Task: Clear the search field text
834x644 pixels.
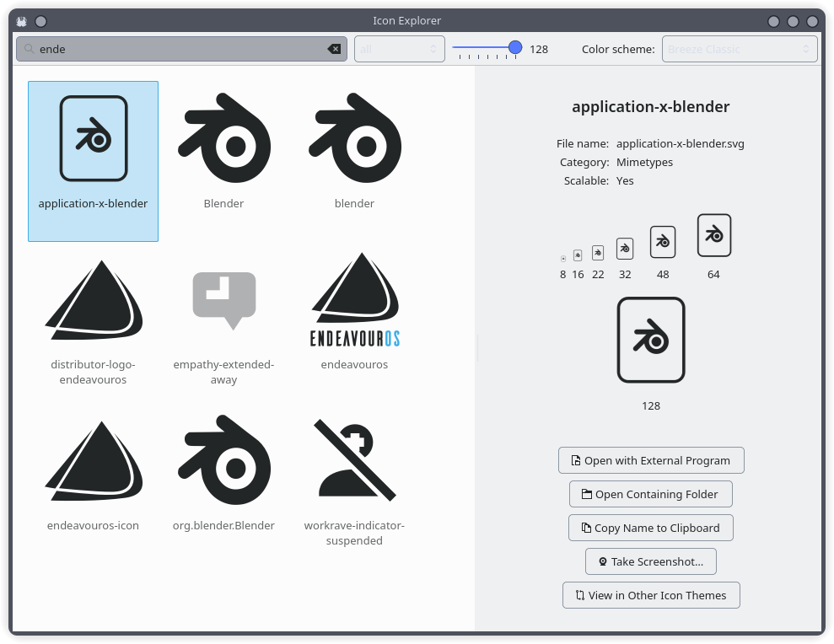Action: [x=334, y=49]
